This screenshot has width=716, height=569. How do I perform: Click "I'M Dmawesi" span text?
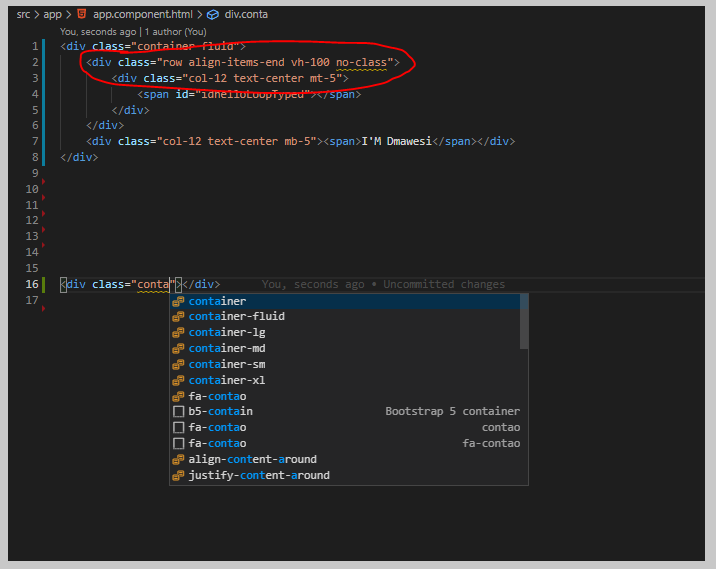point(396,142)
